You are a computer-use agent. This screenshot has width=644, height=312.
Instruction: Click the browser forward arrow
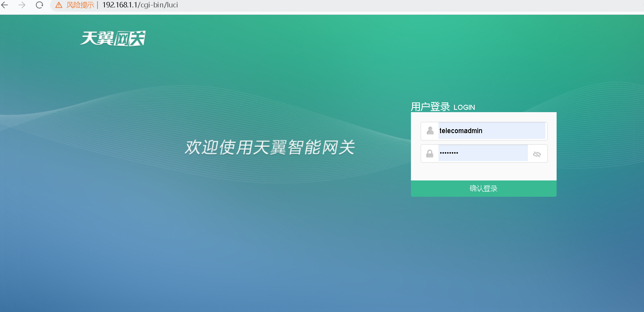coord(22,5)
